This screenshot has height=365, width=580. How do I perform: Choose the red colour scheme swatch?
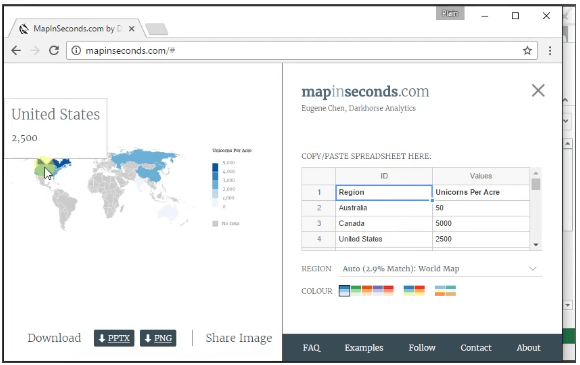pyautogui.click(x=388, y=291)
